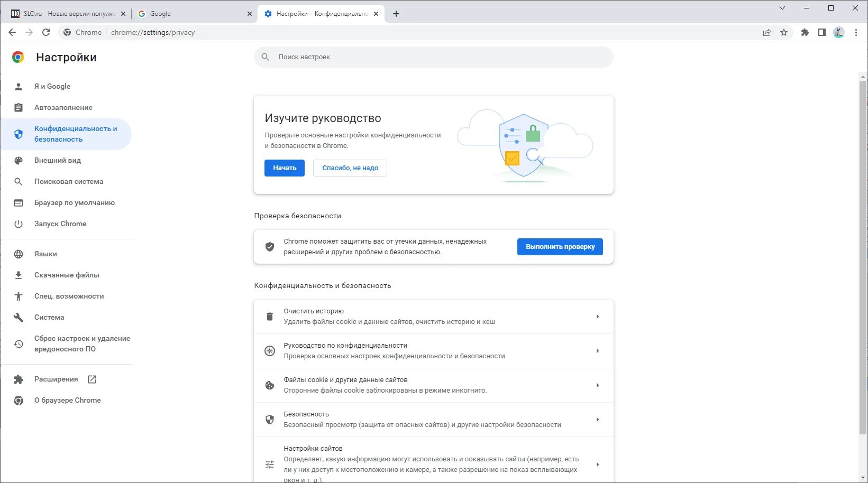868x483 pixels.
Task: Open the tab search dropdown arrow
Action: tap(782, 8)
